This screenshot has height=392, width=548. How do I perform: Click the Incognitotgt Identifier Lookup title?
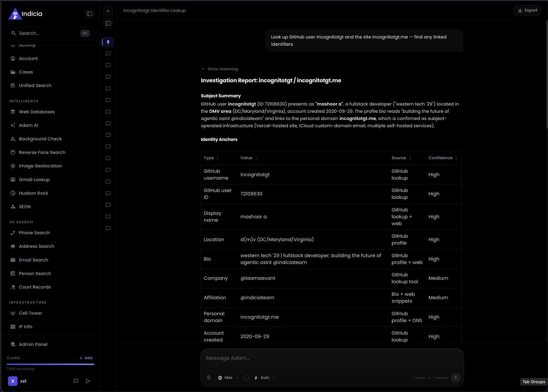[154, 10]
